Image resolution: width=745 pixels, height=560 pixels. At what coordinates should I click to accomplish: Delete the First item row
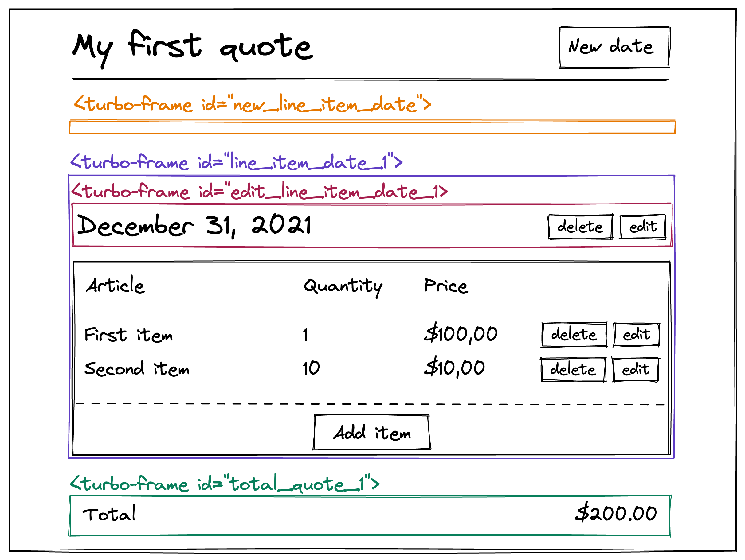tap(574, 335)
